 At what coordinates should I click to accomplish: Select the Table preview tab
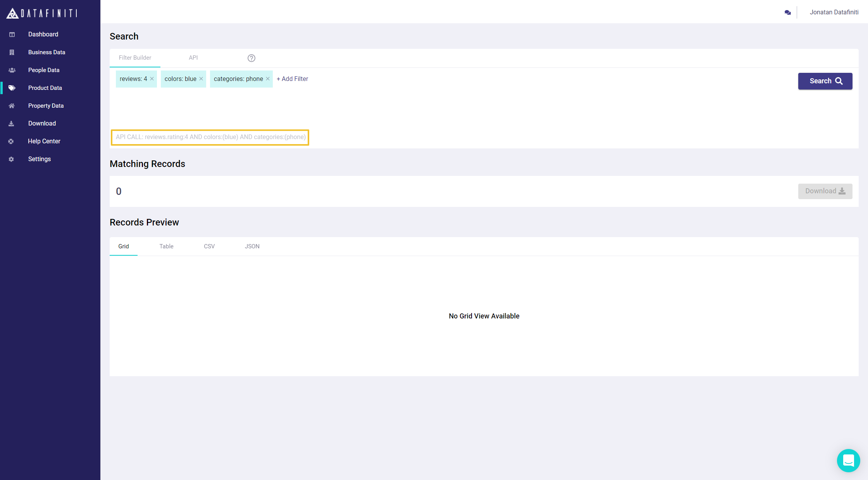166,246
